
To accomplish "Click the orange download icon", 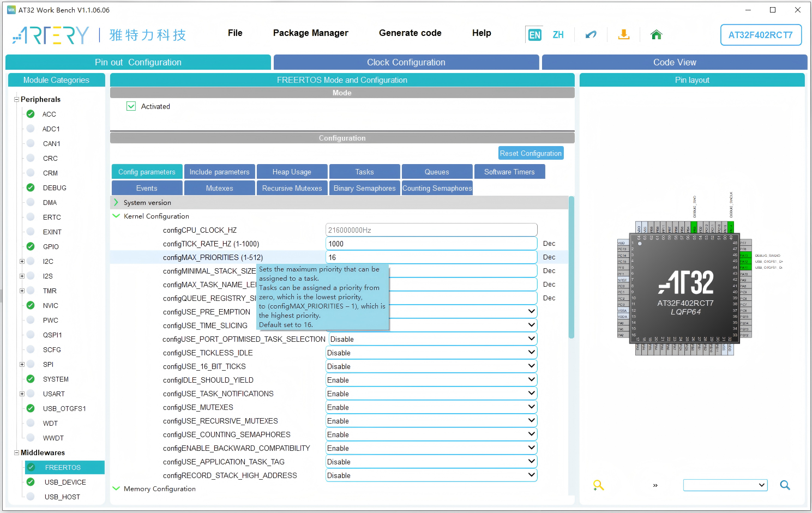I will (x=624, y=34).
